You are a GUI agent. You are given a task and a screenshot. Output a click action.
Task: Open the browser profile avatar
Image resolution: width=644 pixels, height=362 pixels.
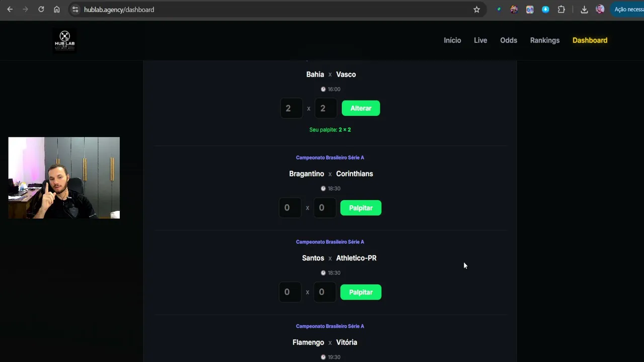coord(600,10)
